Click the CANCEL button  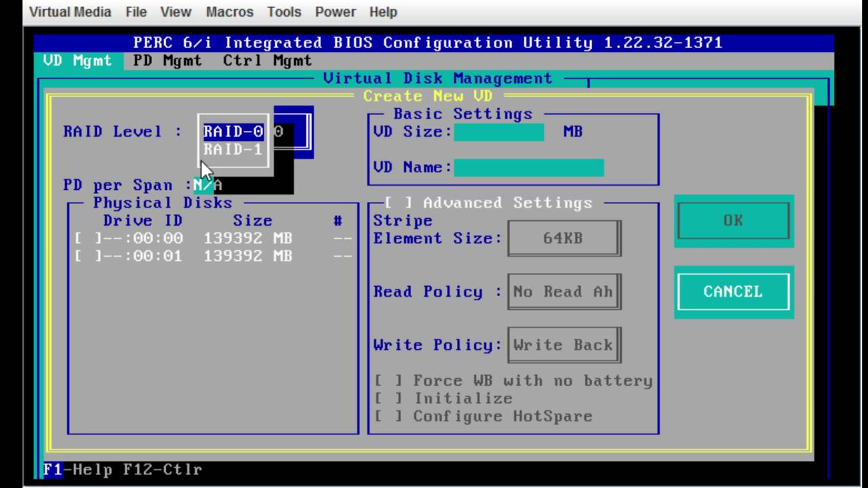(733, 291)
